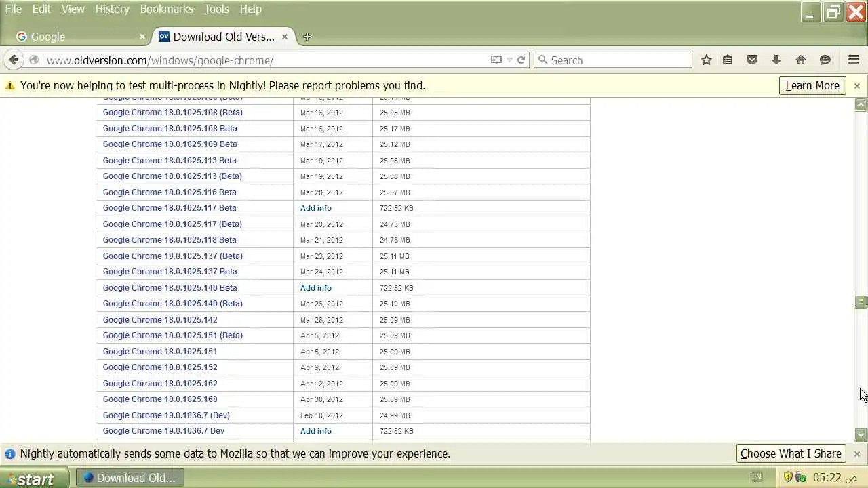Open the Help menu
The width and height of the screenshot is (868, 488).
pyautogui.click(x=250, y=9)
